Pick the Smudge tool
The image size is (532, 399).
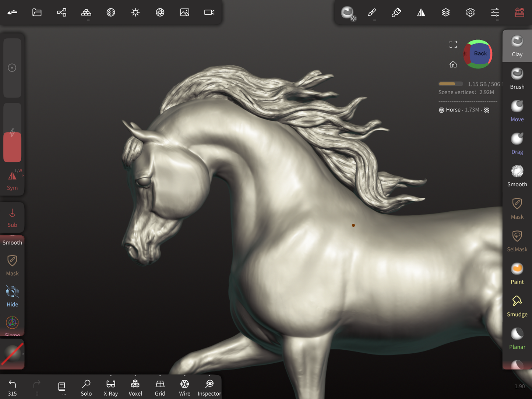tap(517, 306)
